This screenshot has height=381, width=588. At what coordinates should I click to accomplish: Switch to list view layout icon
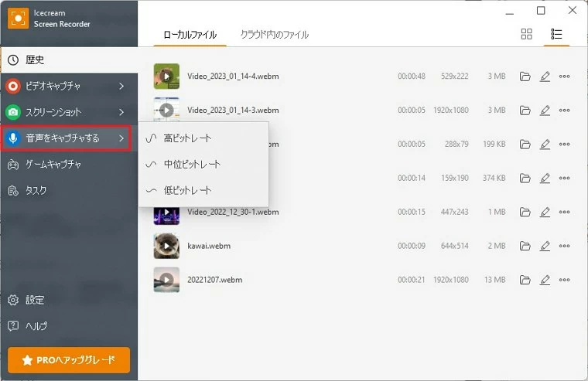pos(556,34)
